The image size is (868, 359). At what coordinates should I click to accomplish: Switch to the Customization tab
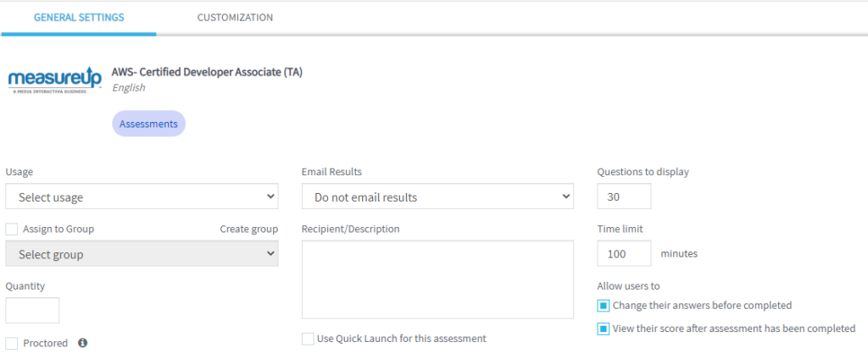(235, 18)
